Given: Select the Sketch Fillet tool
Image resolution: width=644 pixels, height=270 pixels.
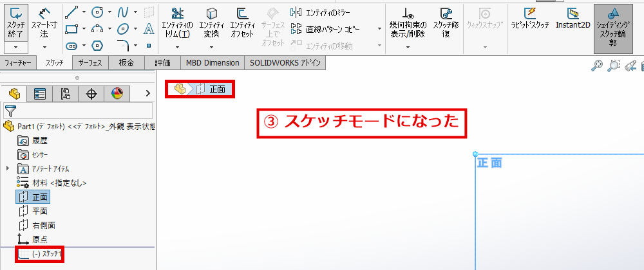Looking at the screenshot, I should [x=123, y=44].
